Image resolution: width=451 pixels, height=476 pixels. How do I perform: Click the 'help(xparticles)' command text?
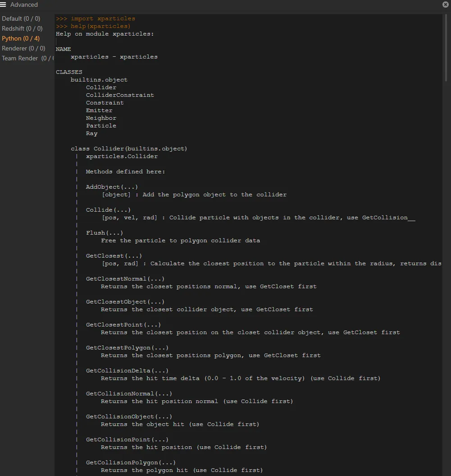92,26
